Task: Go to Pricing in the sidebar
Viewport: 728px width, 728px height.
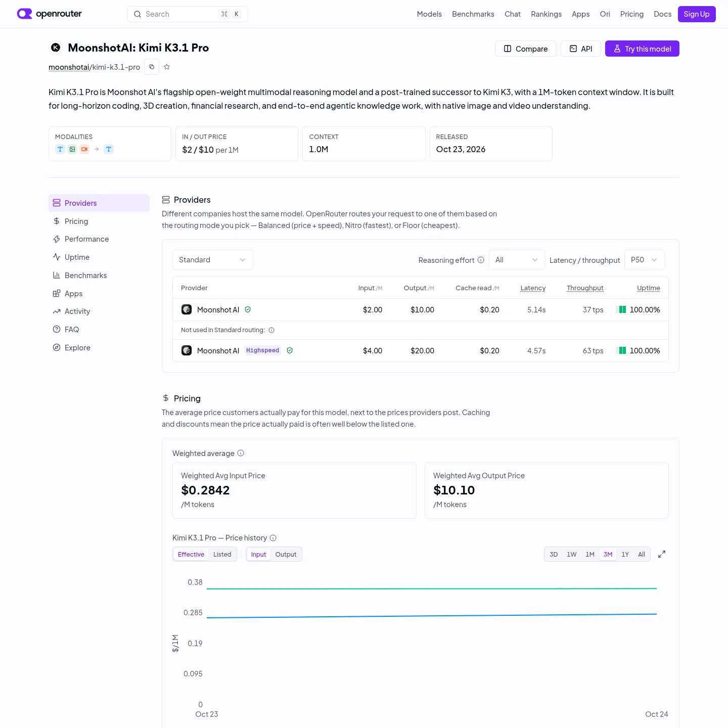Action: (x=99, y=221)
